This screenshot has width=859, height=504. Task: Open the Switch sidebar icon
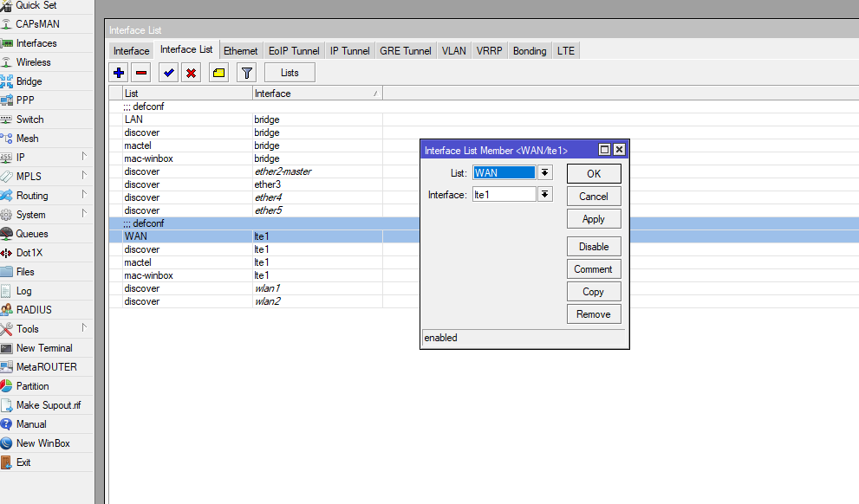(x=7, y=120)
